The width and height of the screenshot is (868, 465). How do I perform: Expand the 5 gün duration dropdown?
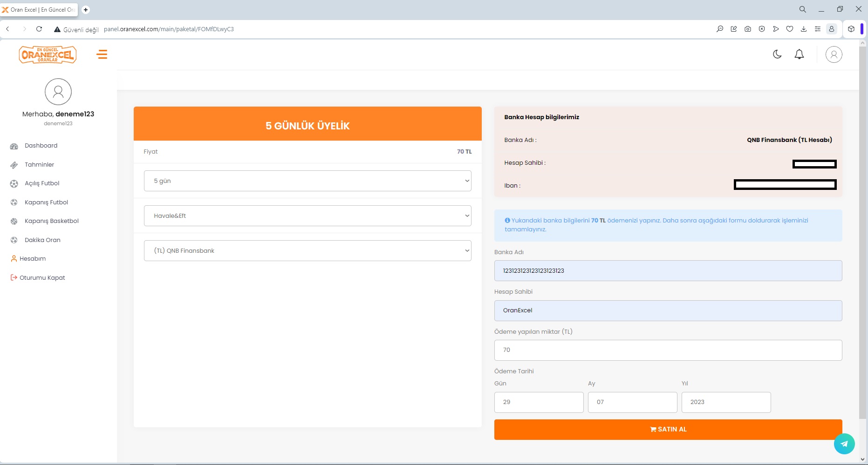308,181
